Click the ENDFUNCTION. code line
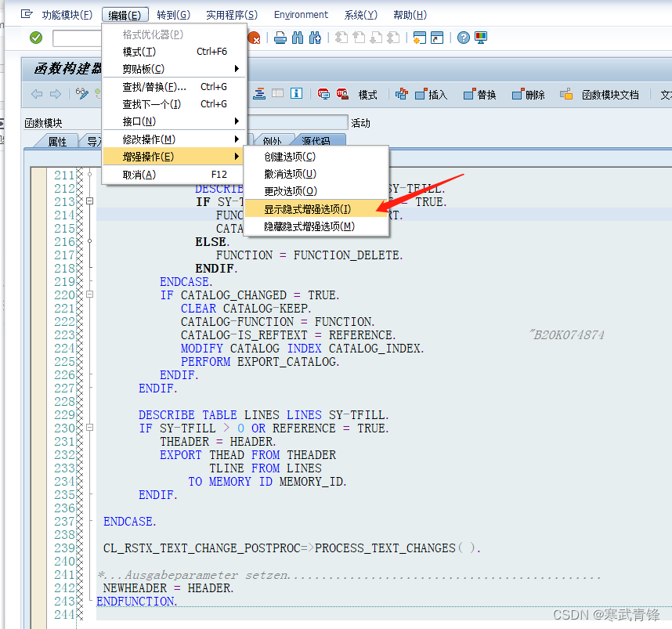This screenshot has width=672, height=629. tap(137, 602)
